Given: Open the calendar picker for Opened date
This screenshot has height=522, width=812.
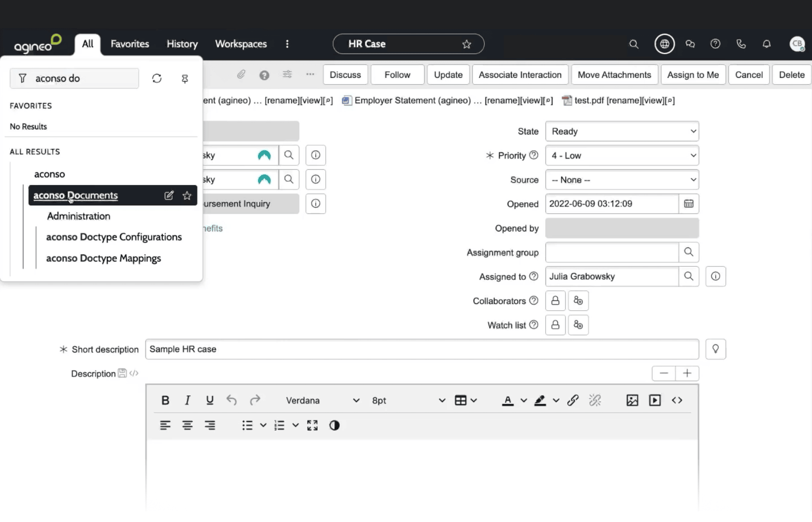Looking at the screenshot, I should [688, 203].
